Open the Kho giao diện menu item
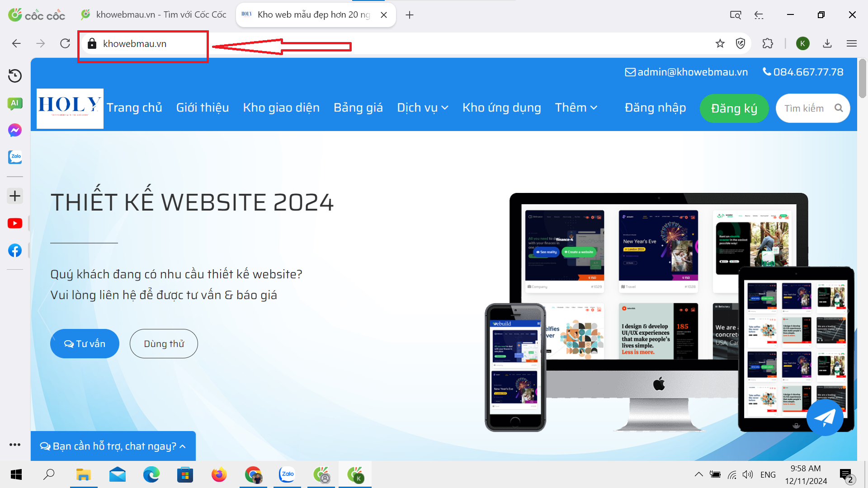This screenshot has width=868, height=488. tap(281, 108)
